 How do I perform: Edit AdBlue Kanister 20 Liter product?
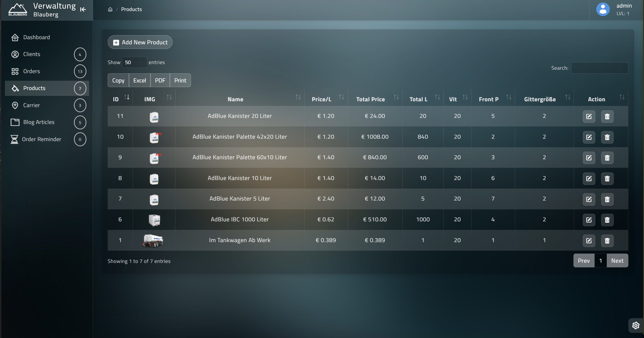pyautogui.click(x=589, y=116)
